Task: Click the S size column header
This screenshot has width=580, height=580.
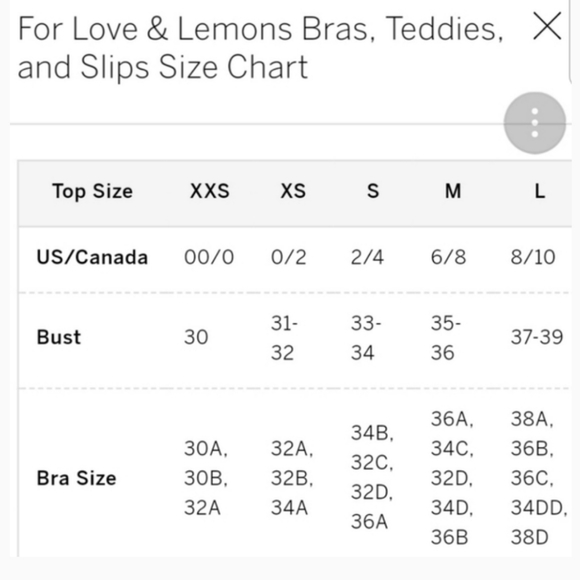Action: coord(373,191)
